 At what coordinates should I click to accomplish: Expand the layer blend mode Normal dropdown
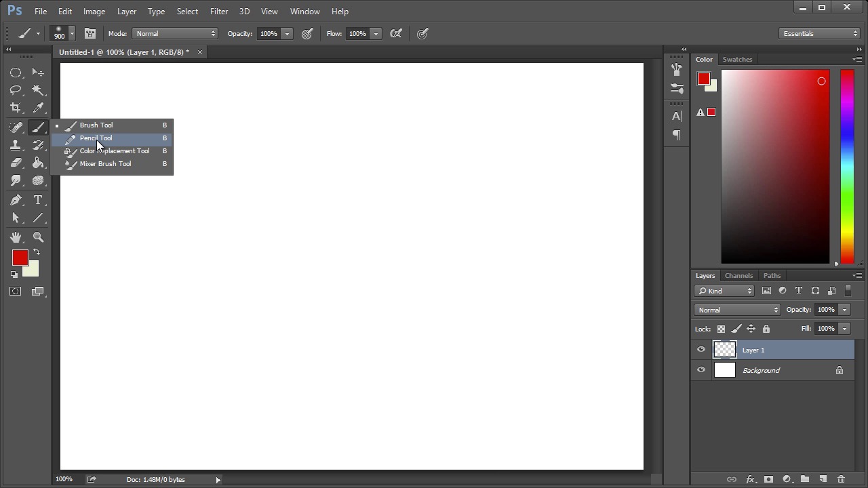[737, 310]
